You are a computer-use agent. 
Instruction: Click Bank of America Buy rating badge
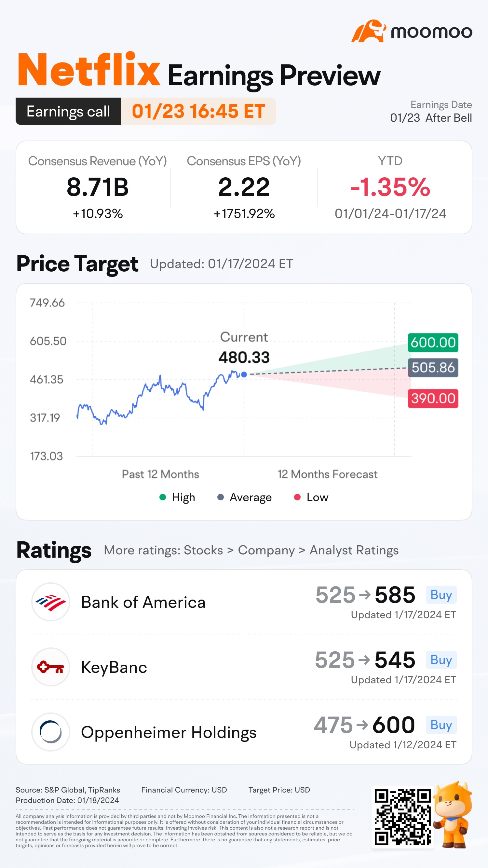click(441, 595)
